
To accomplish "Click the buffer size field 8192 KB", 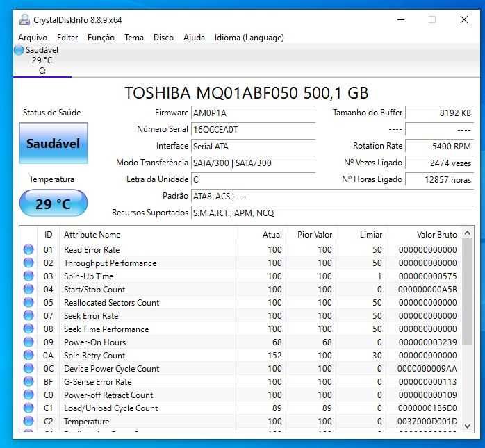I will pyautogui.click(x=440, y=113).
